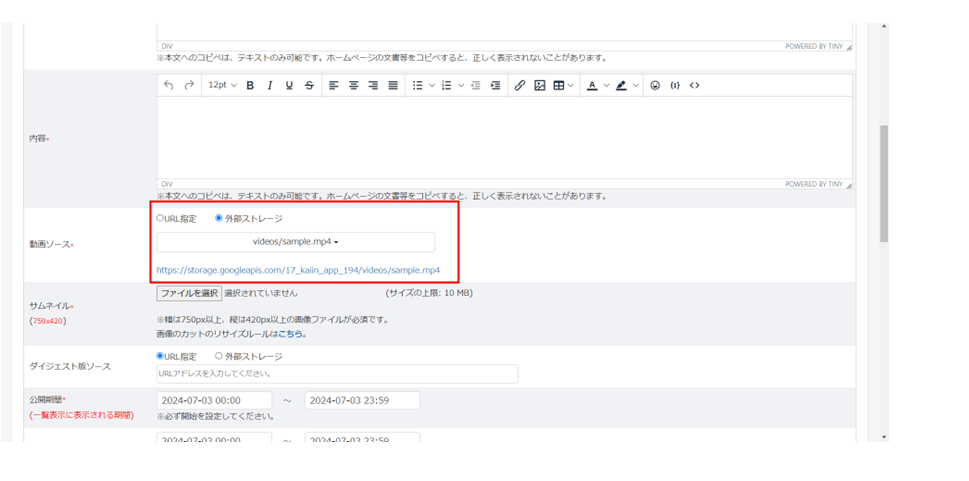Select 外部ストレージ for ダイジェスト版ソース
Screen dimensions: 969x481
coord(218,356)
